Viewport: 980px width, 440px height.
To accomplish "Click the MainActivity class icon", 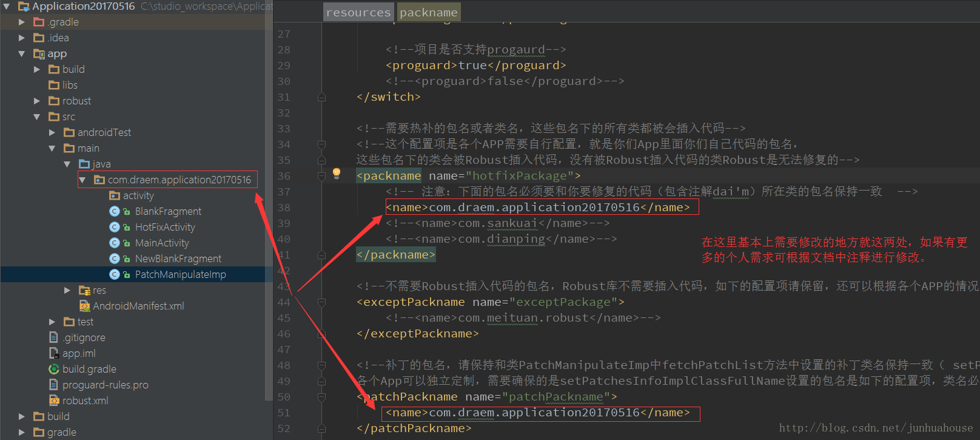I will pyautogui.click(x=115, y=243).
